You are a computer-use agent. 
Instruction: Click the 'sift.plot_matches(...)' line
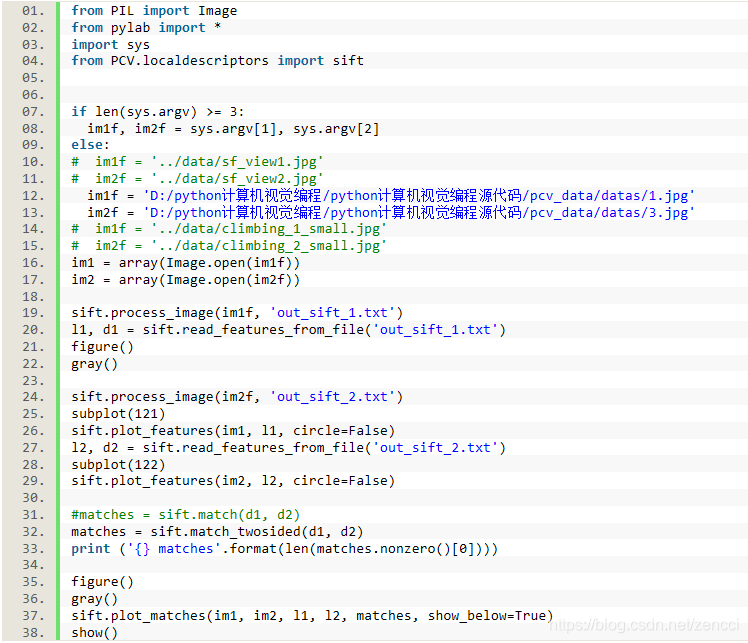point(312,616)
